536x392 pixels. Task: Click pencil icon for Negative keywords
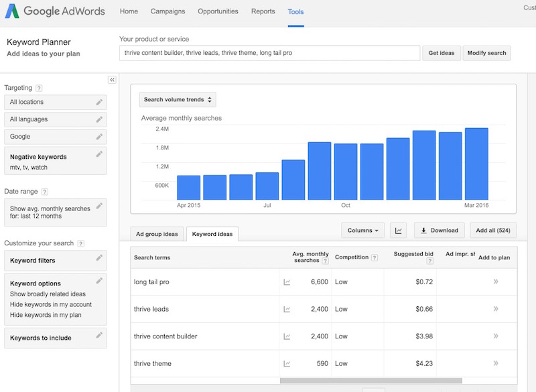99,154
